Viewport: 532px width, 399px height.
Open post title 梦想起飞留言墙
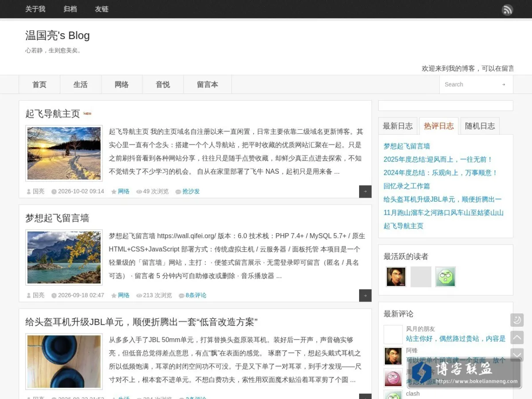coord(57,218)
